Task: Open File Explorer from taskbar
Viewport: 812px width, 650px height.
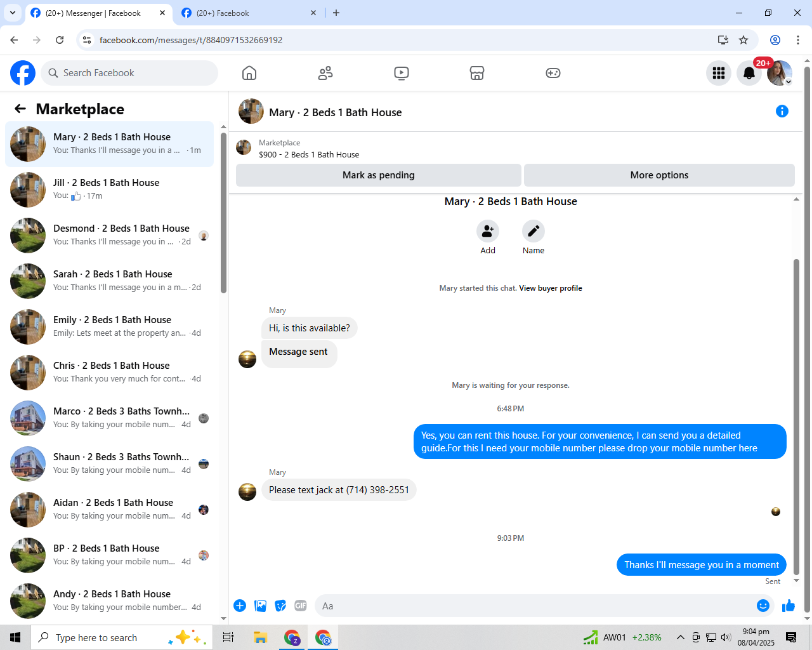Action: (x=260, y=637)
